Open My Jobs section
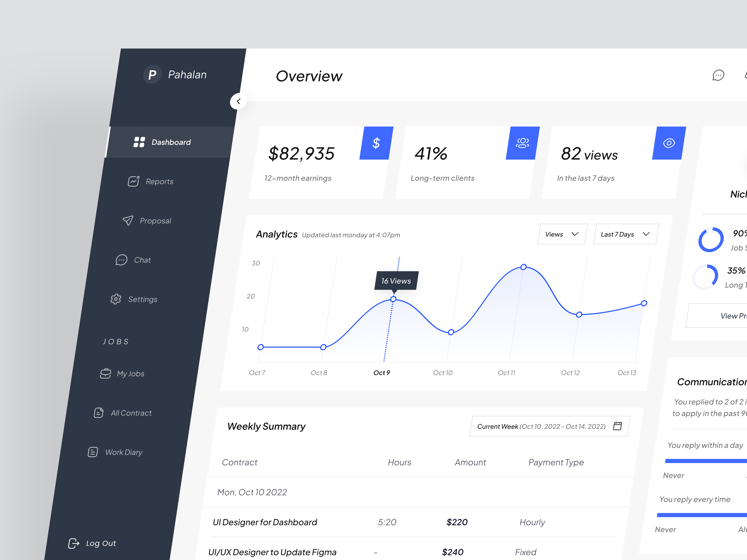The image size is (747, 560). coord(130,373)
